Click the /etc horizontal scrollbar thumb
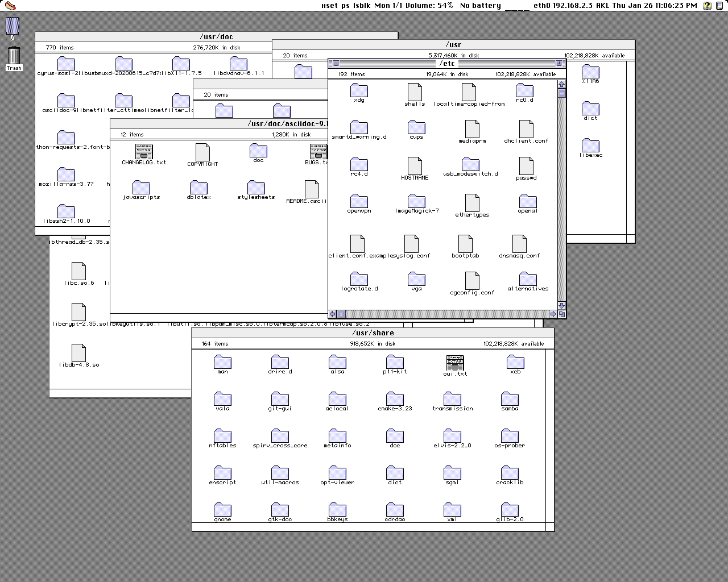 pos(341,314)
